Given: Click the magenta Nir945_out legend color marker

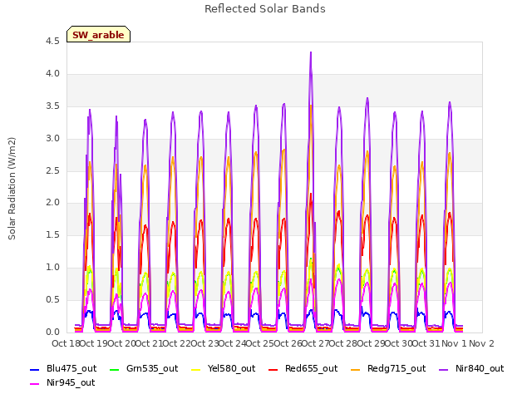Looking at the screenshot, I should click(35, 384).
